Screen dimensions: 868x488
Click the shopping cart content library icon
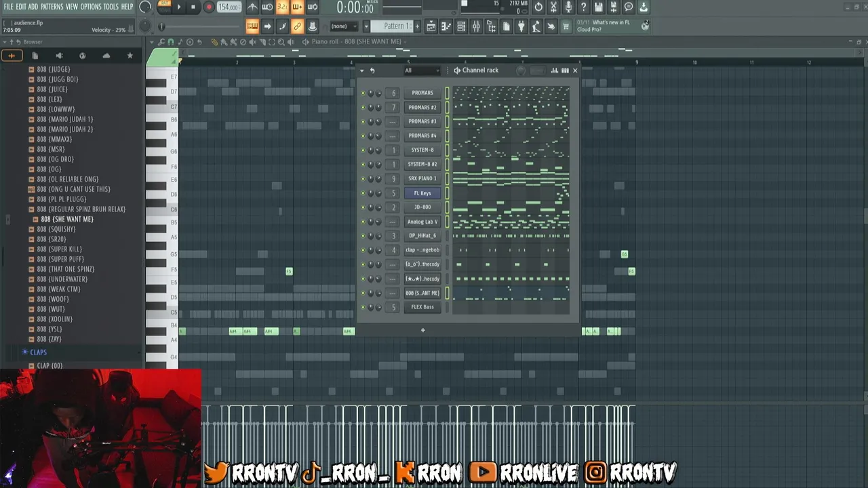[x=566, y=26]
